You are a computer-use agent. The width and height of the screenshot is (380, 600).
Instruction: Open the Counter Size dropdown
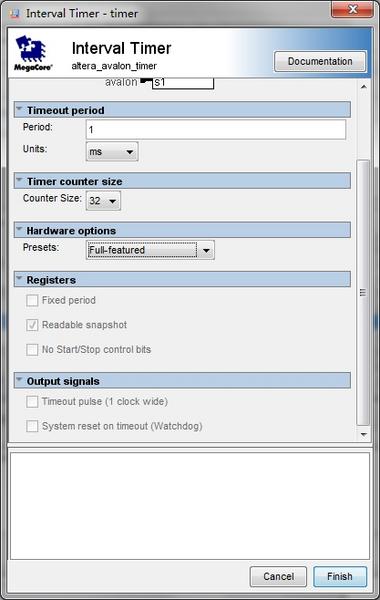103,201
